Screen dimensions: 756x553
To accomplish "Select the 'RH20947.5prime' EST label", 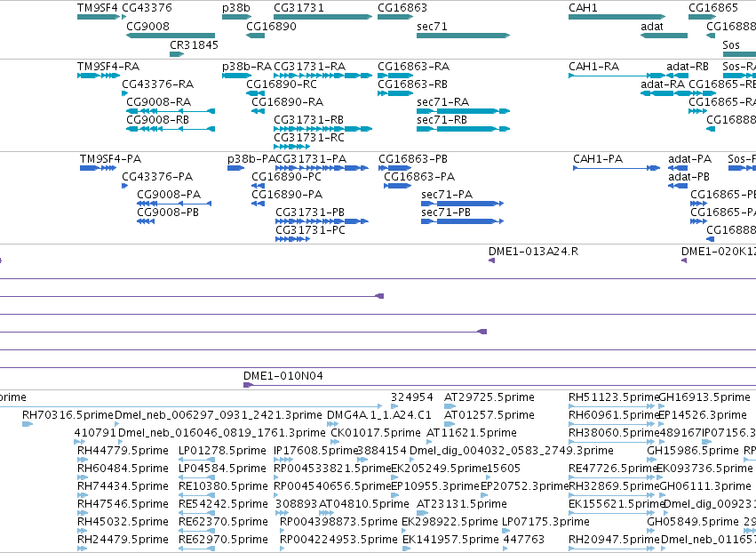I will [x=614, y=540].
